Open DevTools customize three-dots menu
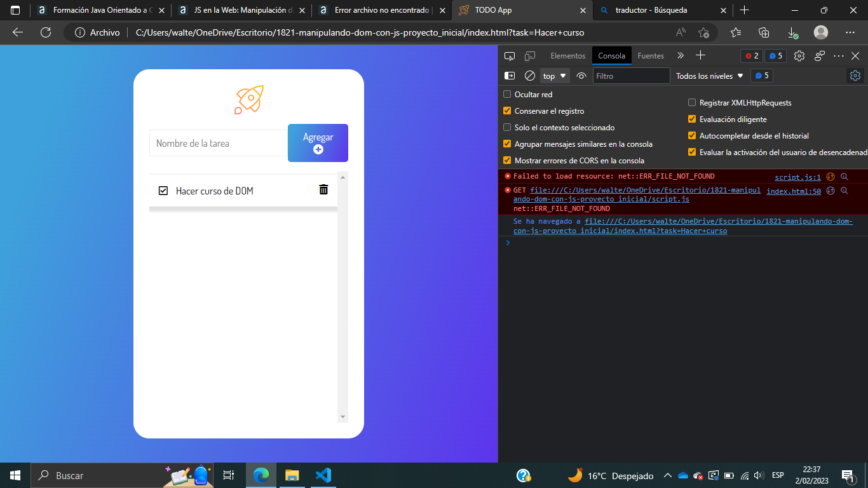Image resolution: width=868 pixels, height=488 pixels. pos(839,56)
